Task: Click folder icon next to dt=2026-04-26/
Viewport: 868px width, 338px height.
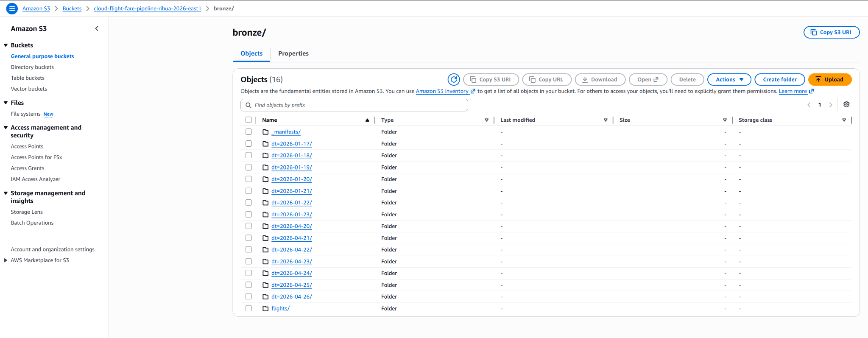Action: [265, 296]
